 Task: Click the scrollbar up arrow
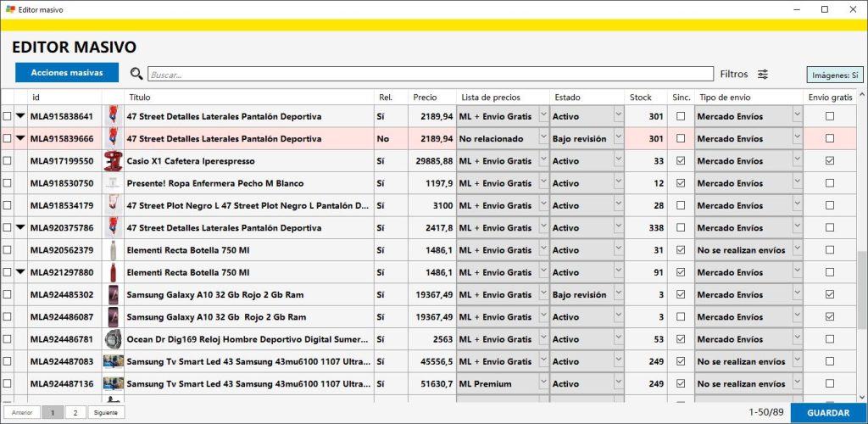pos(862,95)
